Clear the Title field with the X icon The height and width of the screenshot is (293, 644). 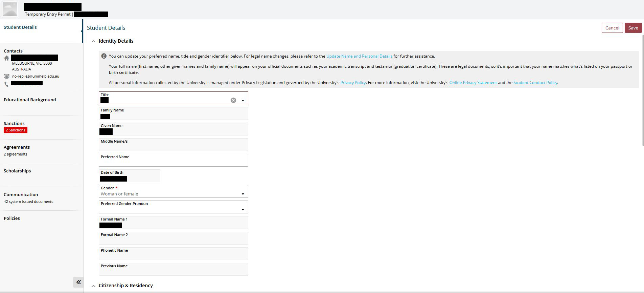point(233,100)
